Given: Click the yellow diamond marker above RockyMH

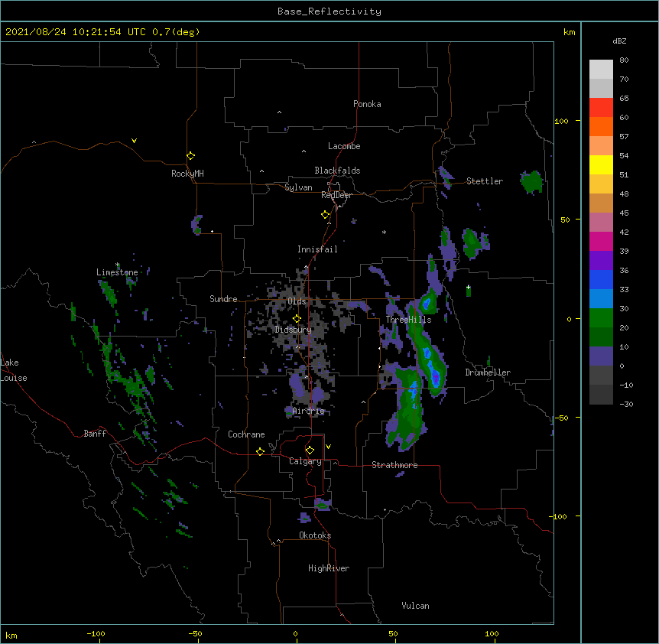Looking at the screenshot, I should [x=190, y=156].
